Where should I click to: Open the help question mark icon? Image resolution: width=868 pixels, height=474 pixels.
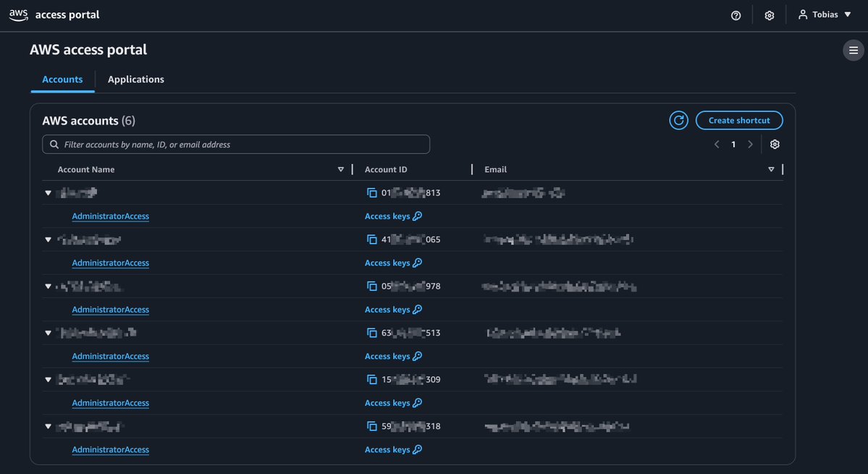pos(736,15)
